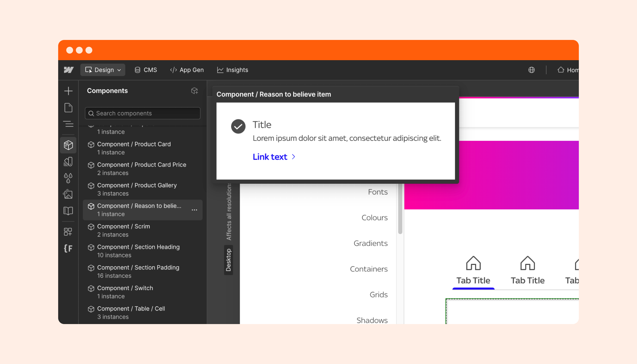The image size is (637, 364).
Task: Click the checkmark circle in preview
Action: click(x=238, y=126)
